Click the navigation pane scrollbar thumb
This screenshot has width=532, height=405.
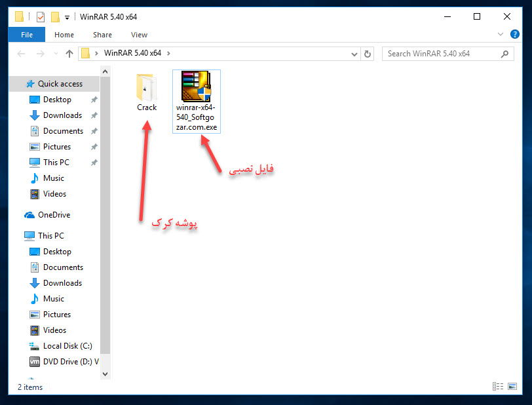(x=105, y=216)
